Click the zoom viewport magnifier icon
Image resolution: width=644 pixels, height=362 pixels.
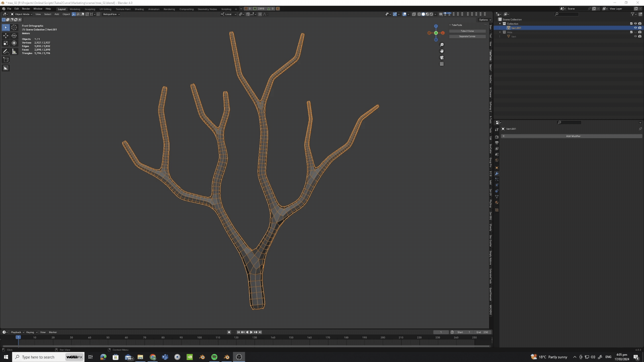pos(442,45)
